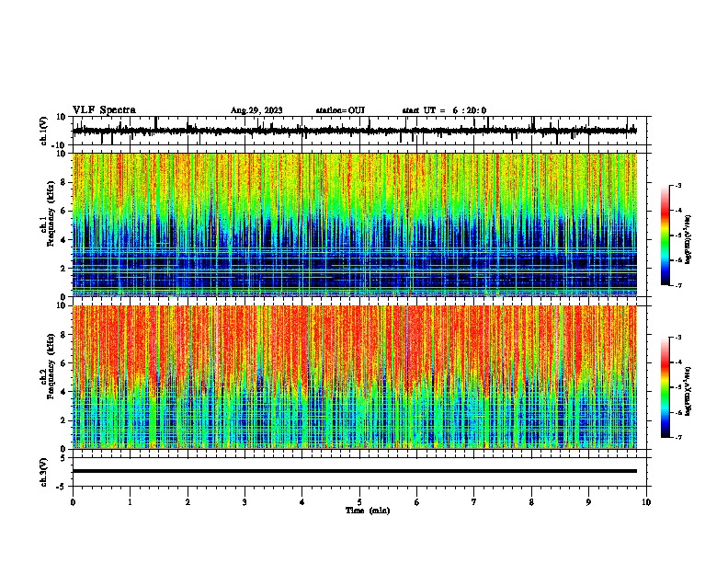Click the 'ch.3(V)' axis label
The width and height of the screenshot is (728, 563).
click(x=44, y=472)
